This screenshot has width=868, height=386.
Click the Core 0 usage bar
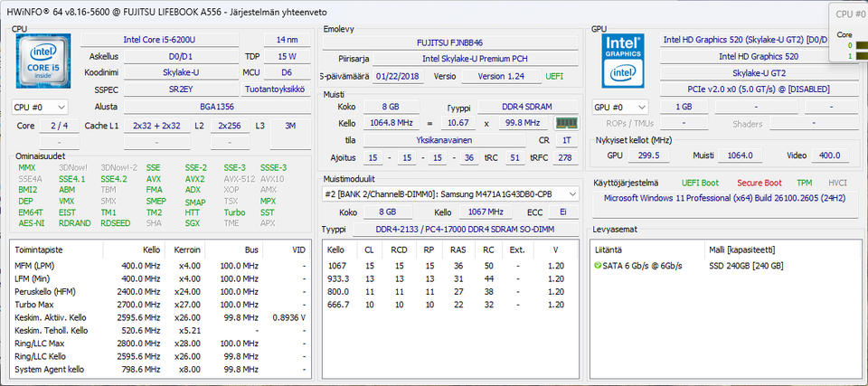860,45
